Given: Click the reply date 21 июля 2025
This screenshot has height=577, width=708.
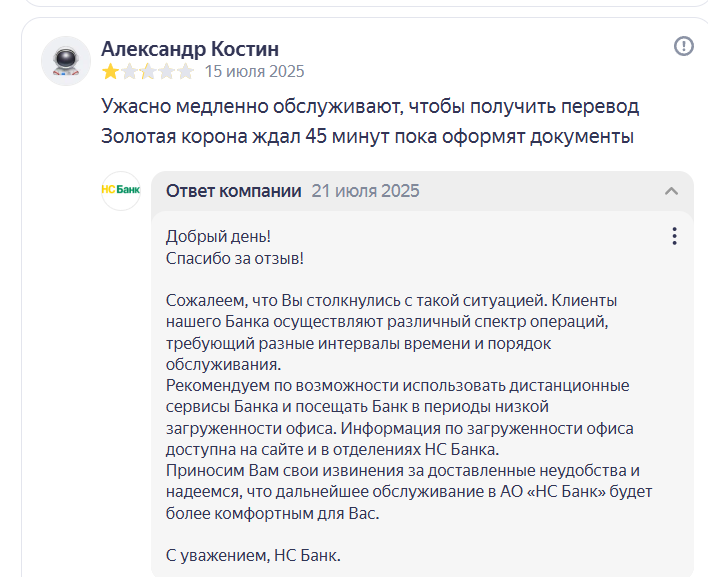Looking at the screenshot, I should pyautogui.click(x=365, y=191).
